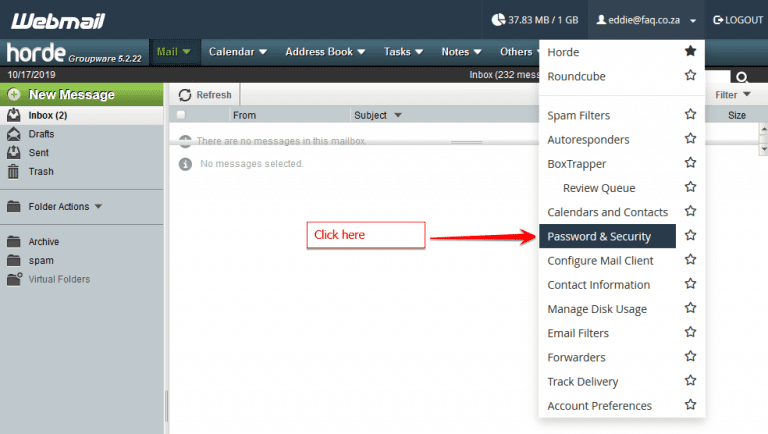Open the Drafts folder icon
The width and height of the screenshot is (768, 434).
pyautogui.click(x=14, y=134)
